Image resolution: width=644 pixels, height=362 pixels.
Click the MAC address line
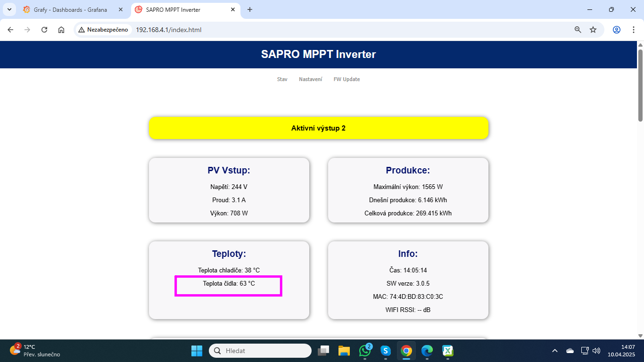click(408, 296)
